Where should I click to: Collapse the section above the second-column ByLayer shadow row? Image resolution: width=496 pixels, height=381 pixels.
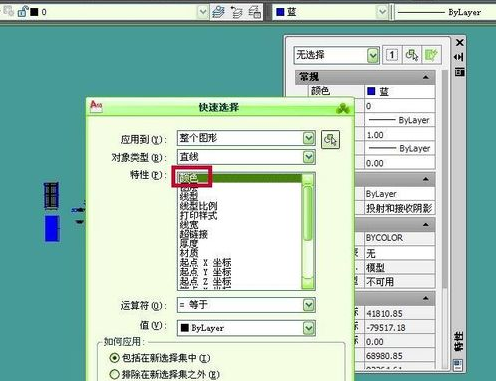click(426, 179)
